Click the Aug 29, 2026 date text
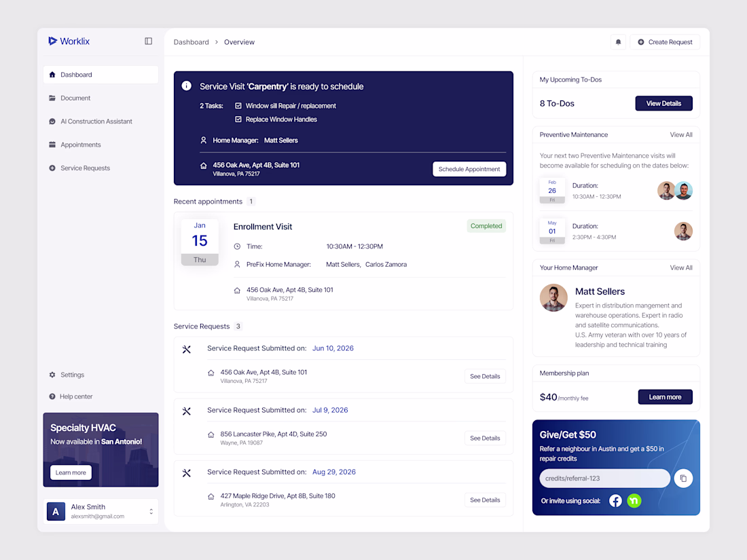The image size is (747, 560). click(x=334, y=472)
